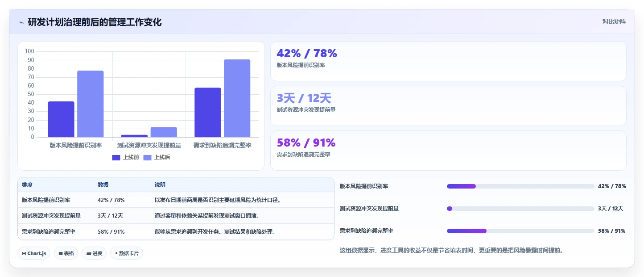Click the 需求到缺陷追溯完整率 progress label
The height and width of the screenshot is (277, 644).
[367, 231]
